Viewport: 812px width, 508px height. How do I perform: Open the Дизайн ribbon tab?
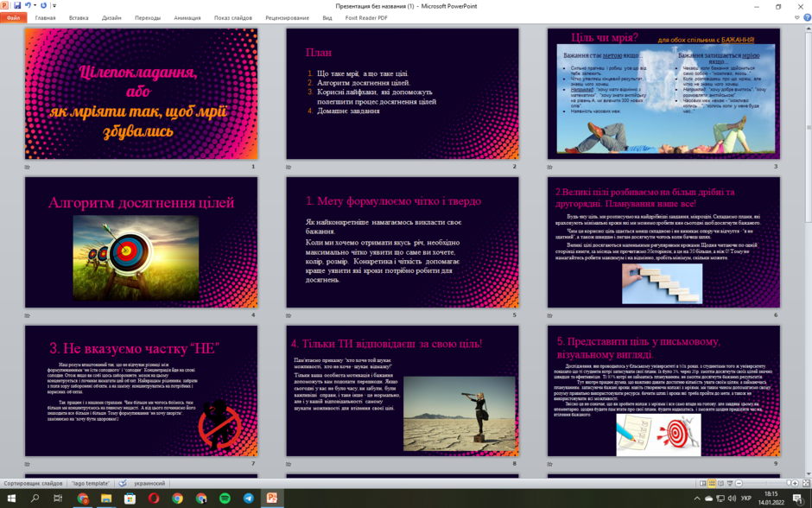(x=111, y=17)
